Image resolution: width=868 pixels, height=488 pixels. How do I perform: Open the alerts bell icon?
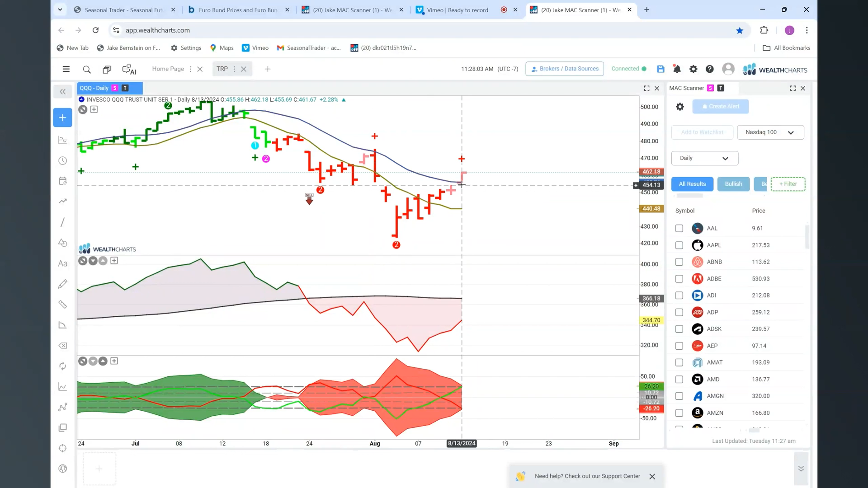pyautogui.click(x=677, y=69)
